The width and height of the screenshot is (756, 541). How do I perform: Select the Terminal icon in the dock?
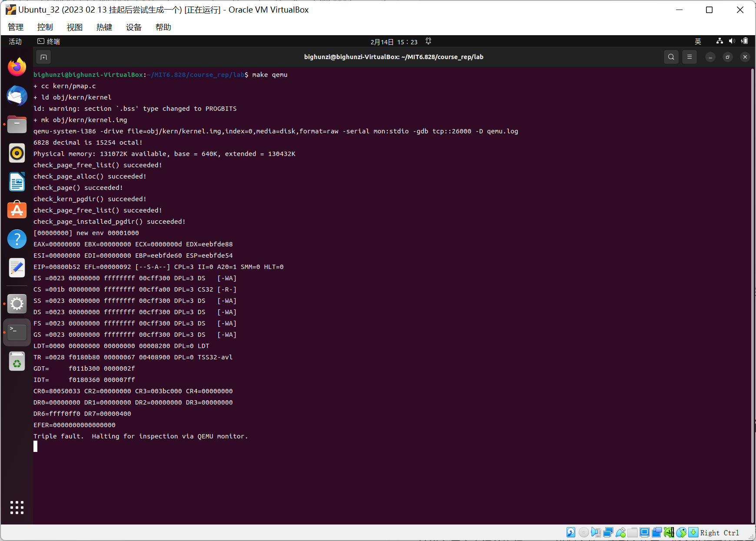click(x=17, y=332)
